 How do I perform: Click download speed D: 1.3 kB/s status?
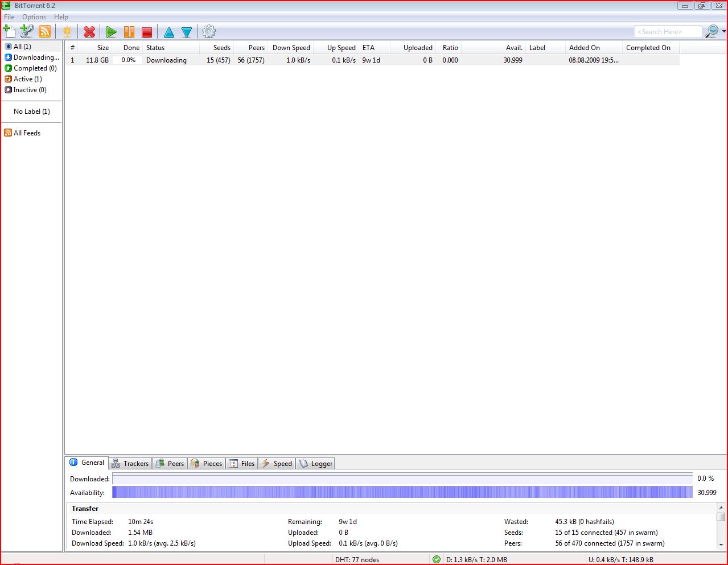[x=476, y=560]
